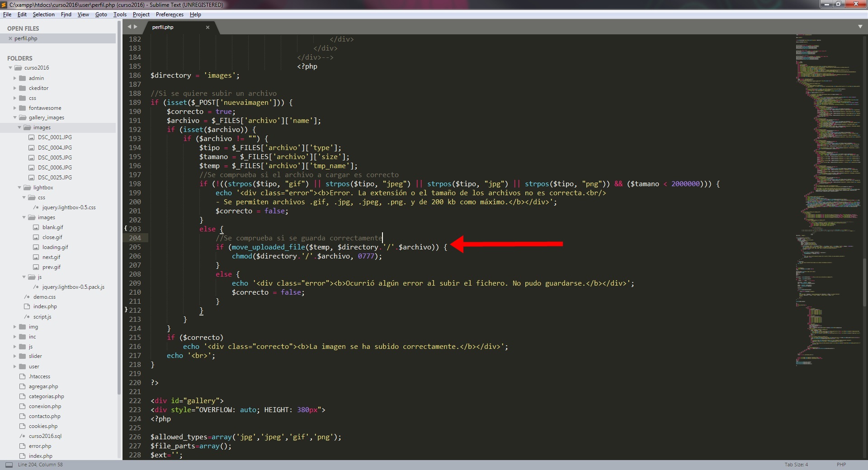Expand the slider folder
This screenshot has width=868, height=470.
(x=15, y=356)
